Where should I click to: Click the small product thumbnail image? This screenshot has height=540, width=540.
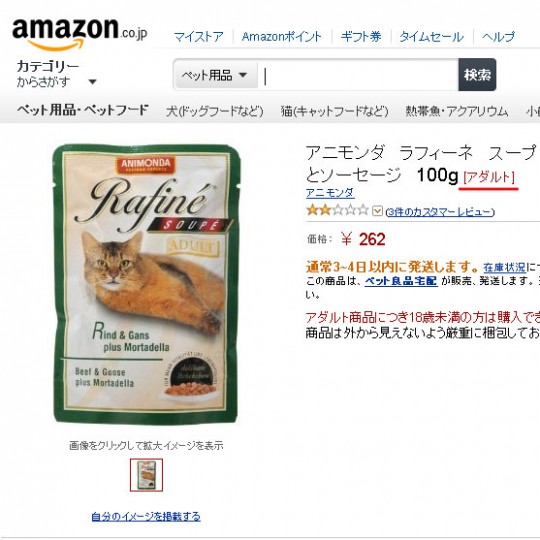click(x=146, y=475)
